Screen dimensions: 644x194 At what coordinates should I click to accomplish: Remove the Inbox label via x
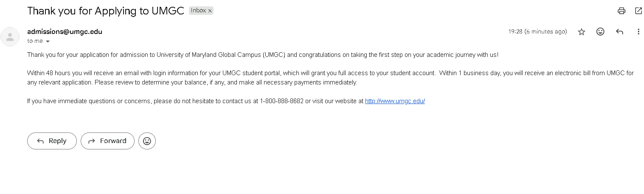point(210,11)
